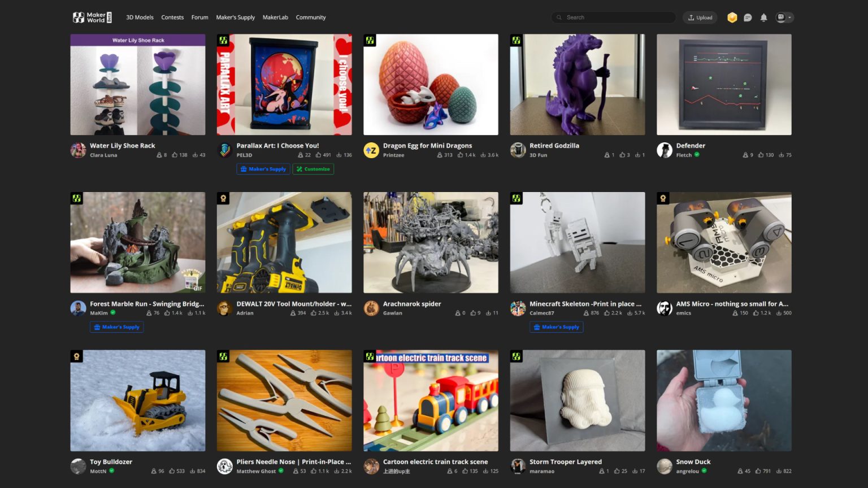Click the verified checkmark next to MaKim
The width and height of the screenshot is (868, 488).
click(112, 313)
